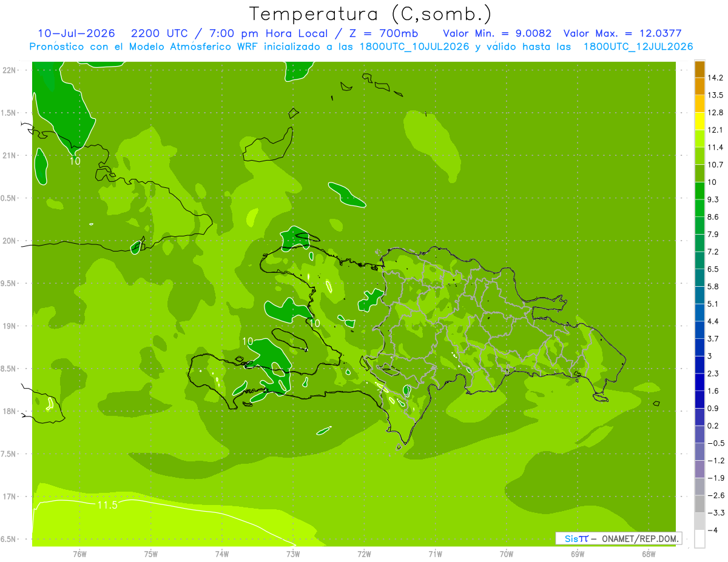Click the colorbar swatch between 12.8 and 13.5
Screen dimensions: 728x562
tap(699, 104)
